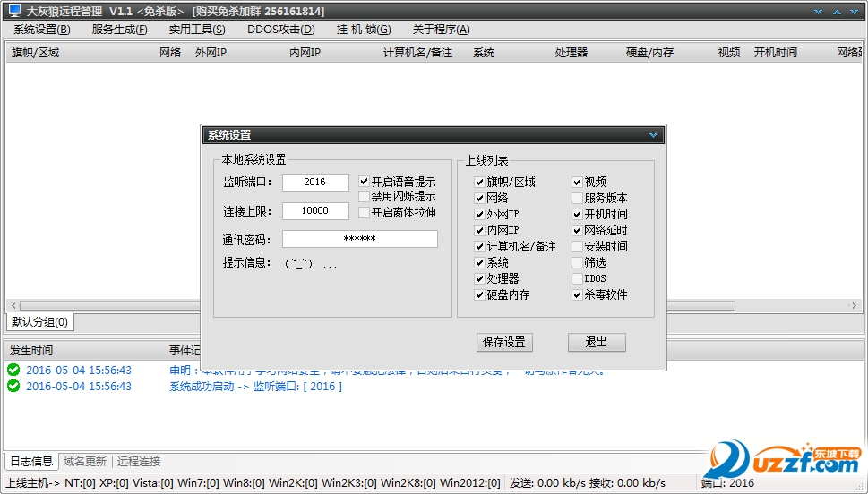
Task: Toggle the 开机时间 checkbox
Action: [x=577, y=214]
